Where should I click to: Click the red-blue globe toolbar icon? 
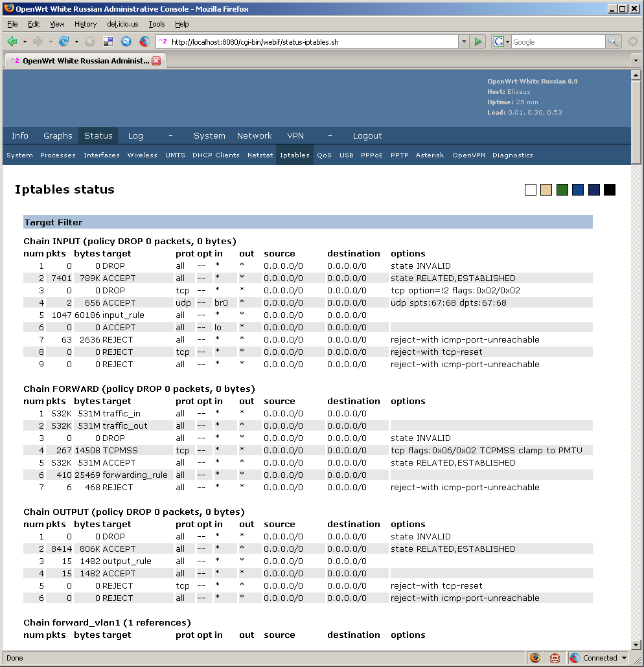click(x=144, y=41)
